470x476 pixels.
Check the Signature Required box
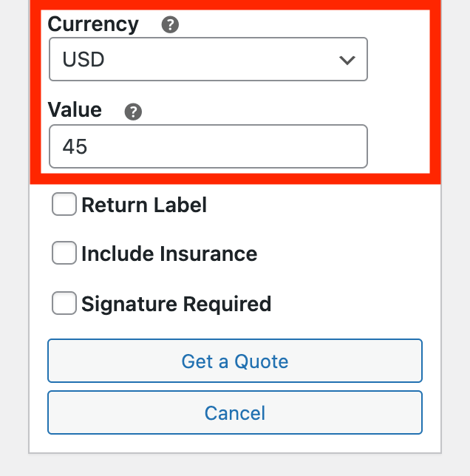(x=64, y=304)
